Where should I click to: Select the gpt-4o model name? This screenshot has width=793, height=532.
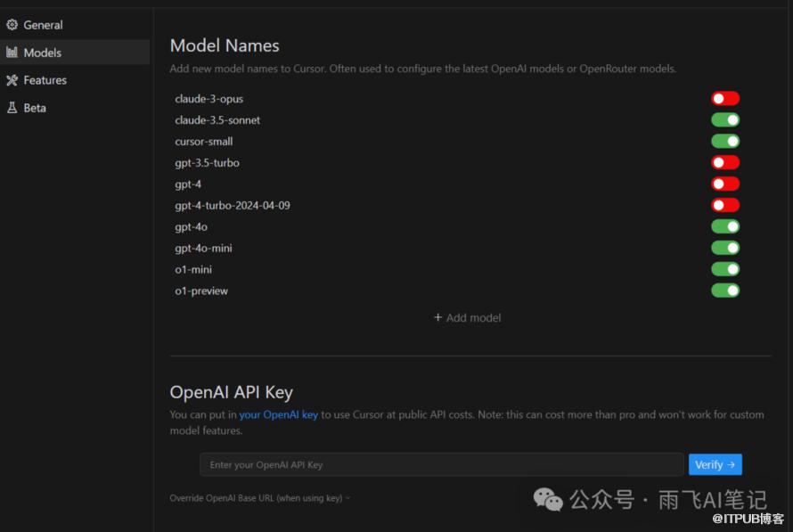click(x=191, y=227)
